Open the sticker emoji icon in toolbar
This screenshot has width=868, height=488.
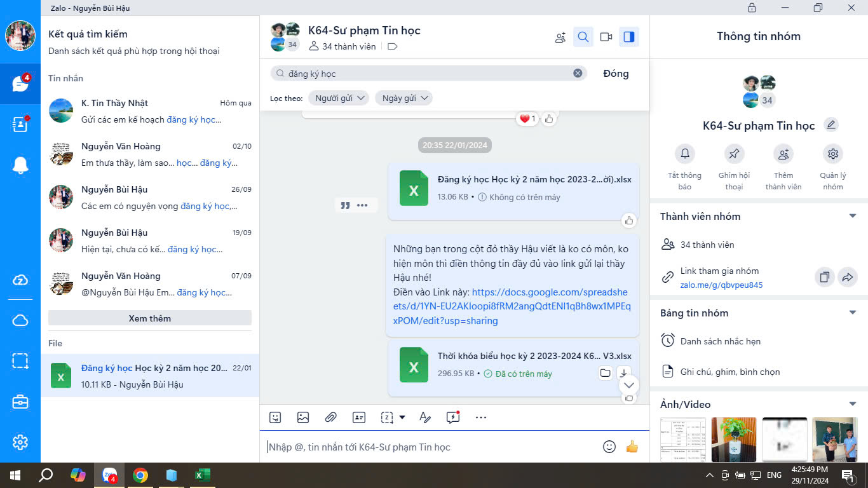click(275, 417)
